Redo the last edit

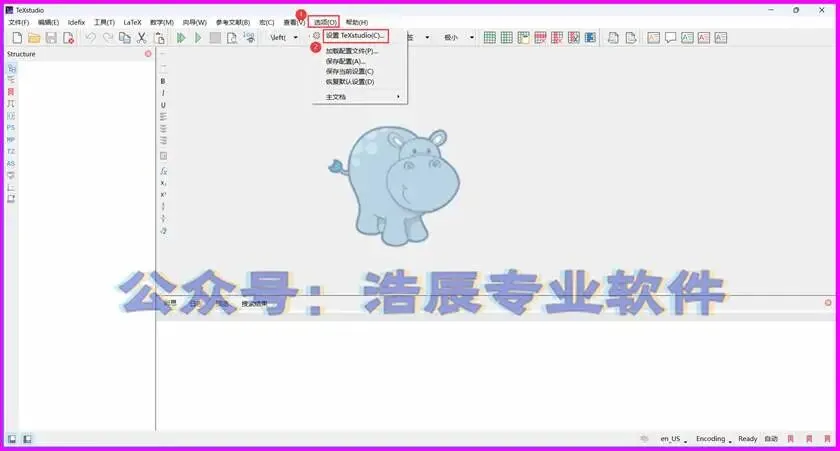point(108,37)
